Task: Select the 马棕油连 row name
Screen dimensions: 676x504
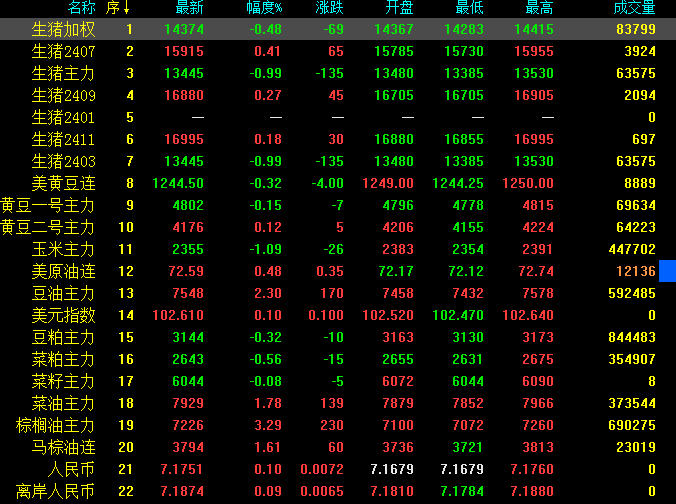Action: point(63,447)
